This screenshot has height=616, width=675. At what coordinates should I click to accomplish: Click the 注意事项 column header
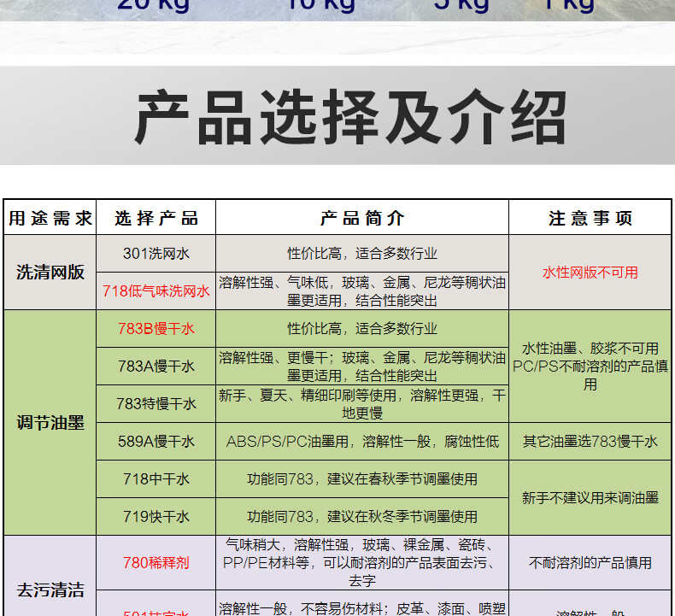tap(590, 218)
